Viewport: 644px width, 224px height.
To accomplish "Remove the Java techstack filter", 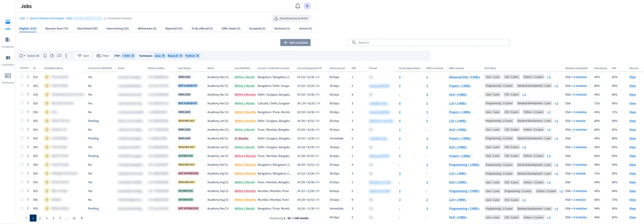I will tap(163, 56).
